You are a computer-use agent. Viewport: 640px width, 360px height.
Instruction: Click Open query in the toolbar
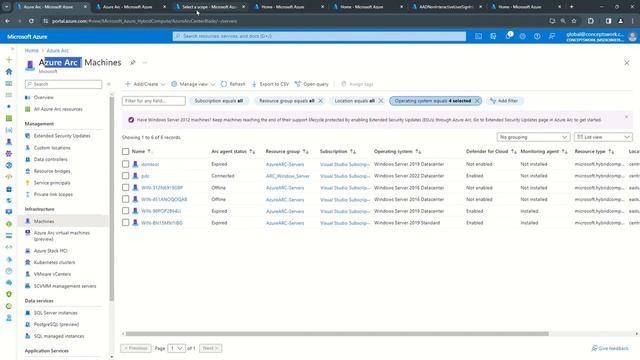pos(311,84)
